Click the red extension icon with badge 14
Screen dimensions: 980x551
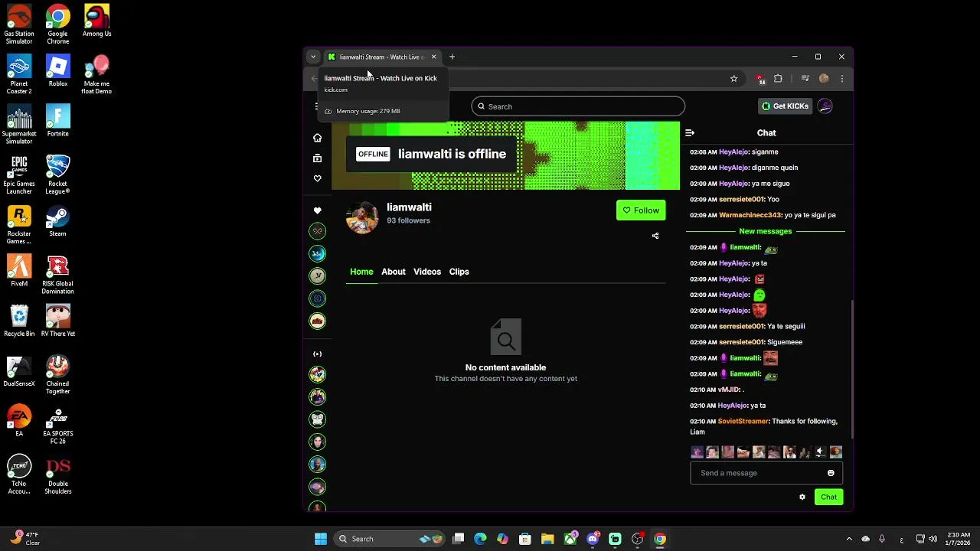759,78
